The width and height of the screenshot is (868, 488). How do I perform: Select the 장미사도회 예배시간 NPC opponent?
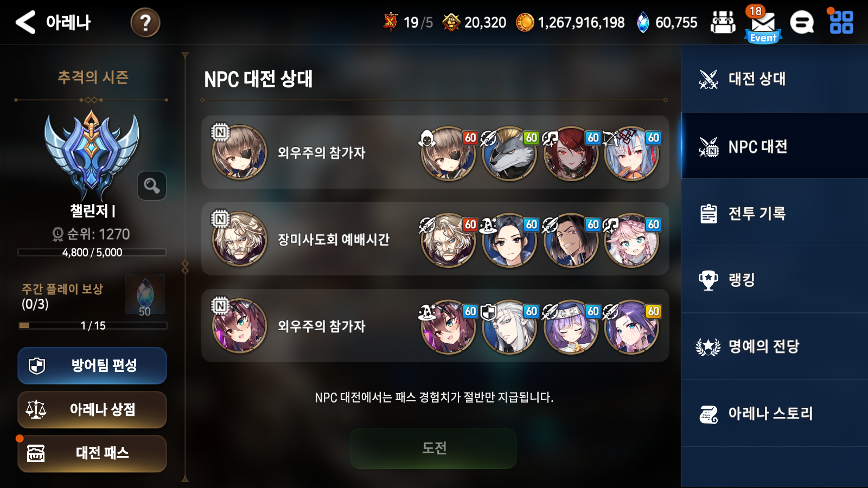tap(435, 239)
